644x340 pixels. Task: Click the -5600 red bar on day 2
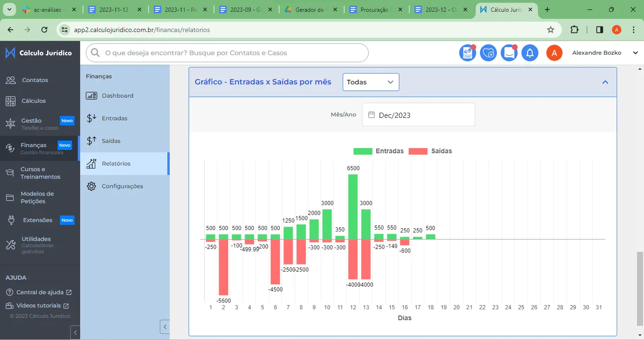(x=223, y=267)
